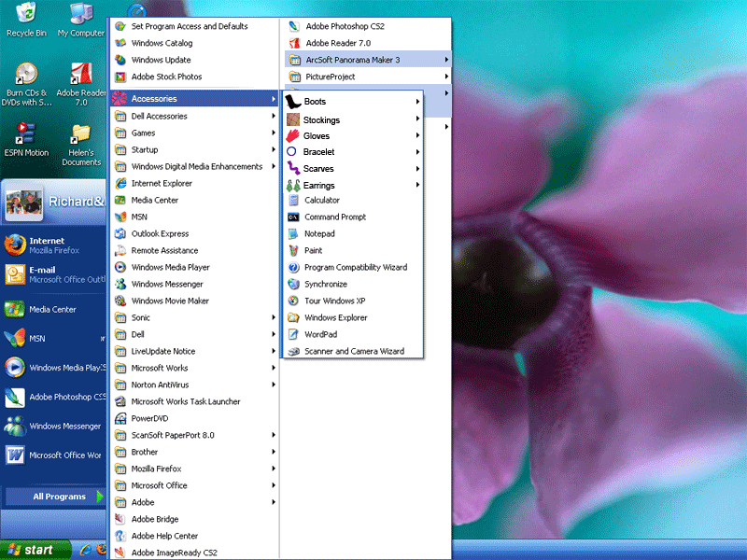The height and width of the screenshot is (560, 747).
Task: Click the Synchronize icon
Action: tap(293, 284)
